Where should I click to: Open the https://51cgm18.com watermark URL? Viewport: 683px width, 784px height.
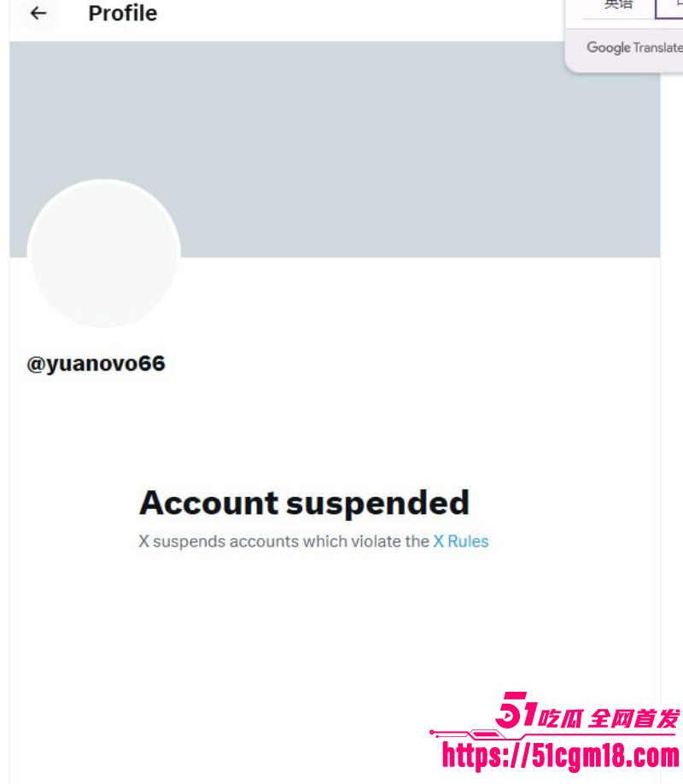[561, 756]
